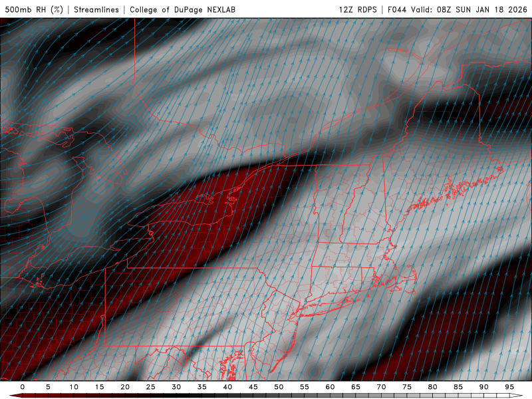This screenshot has height=399, width=532.
Task: Click the color scale label "85"
Action: coord(458,387)
